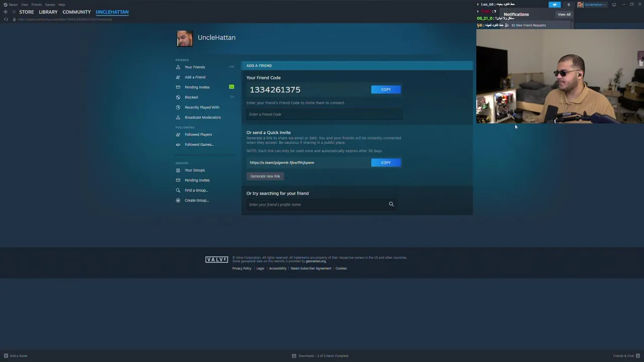Select the UNCLEHATTAN profile tab
The image size is (644, 362).
coord(112,12)
